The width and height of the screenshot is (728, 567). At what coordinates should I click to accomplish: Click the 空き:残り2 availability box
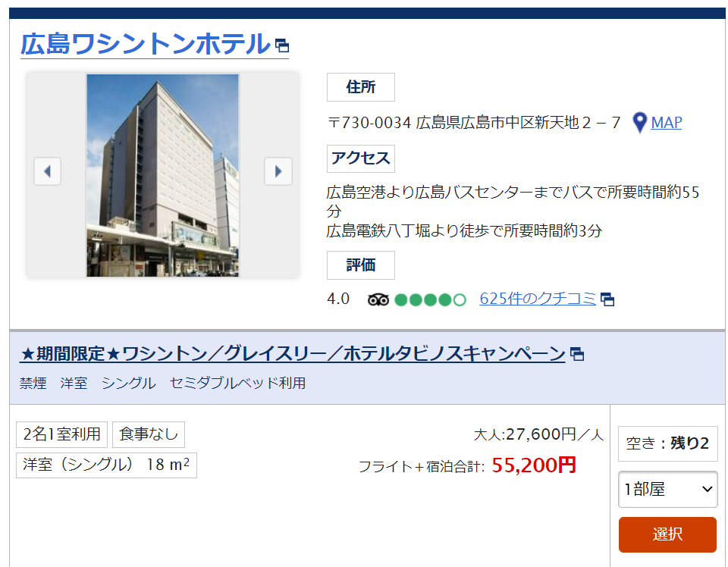click(667, 443)
